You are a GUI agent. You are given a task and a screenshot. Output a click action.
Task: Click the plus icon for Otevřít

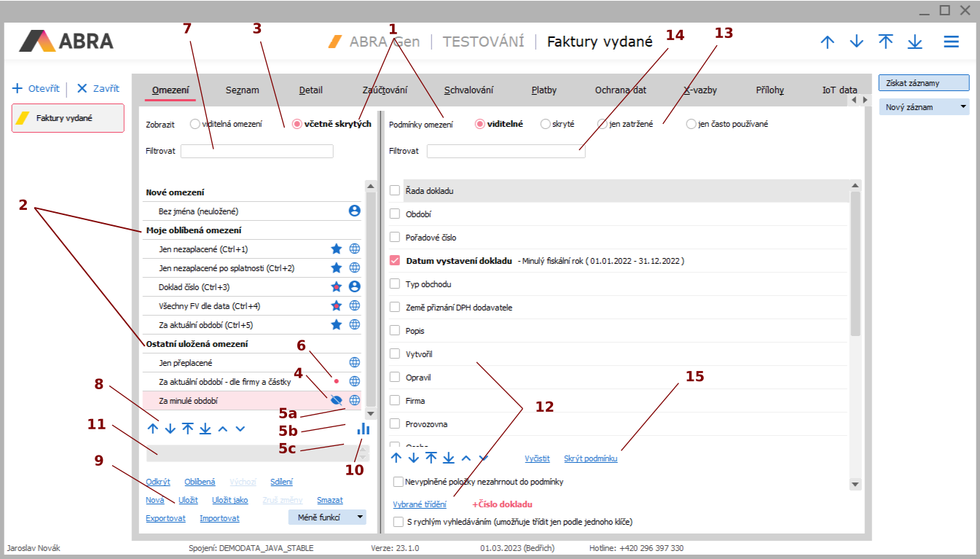coord(18,88)
